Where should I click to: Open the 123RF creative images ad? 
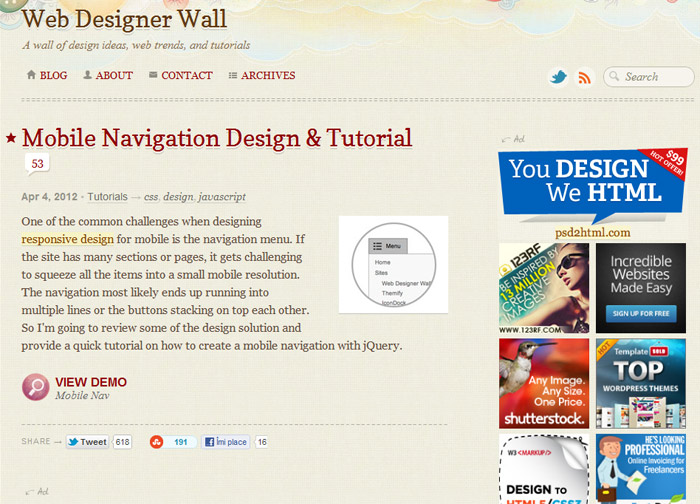544,288
